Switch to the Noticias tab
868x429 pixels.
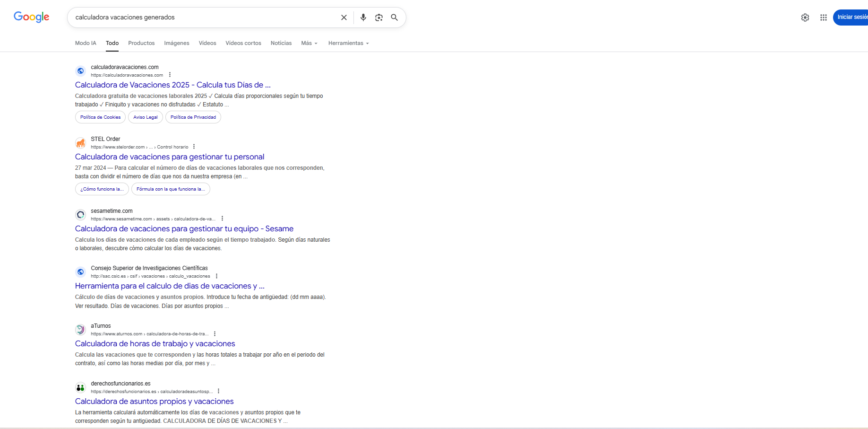(281, 43)
